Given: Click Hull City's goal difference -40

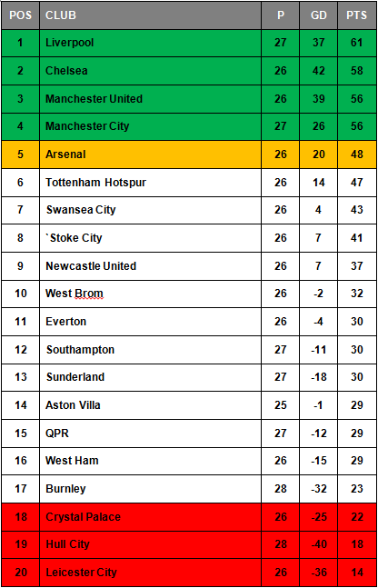Looking at the screenshot, I should [318, 544].
